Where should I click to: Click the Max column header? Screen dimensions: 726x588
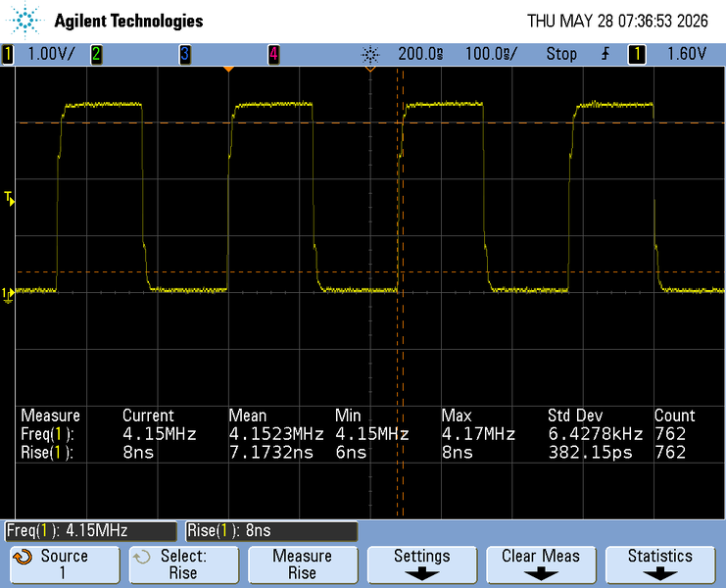[x=456, y=416]
